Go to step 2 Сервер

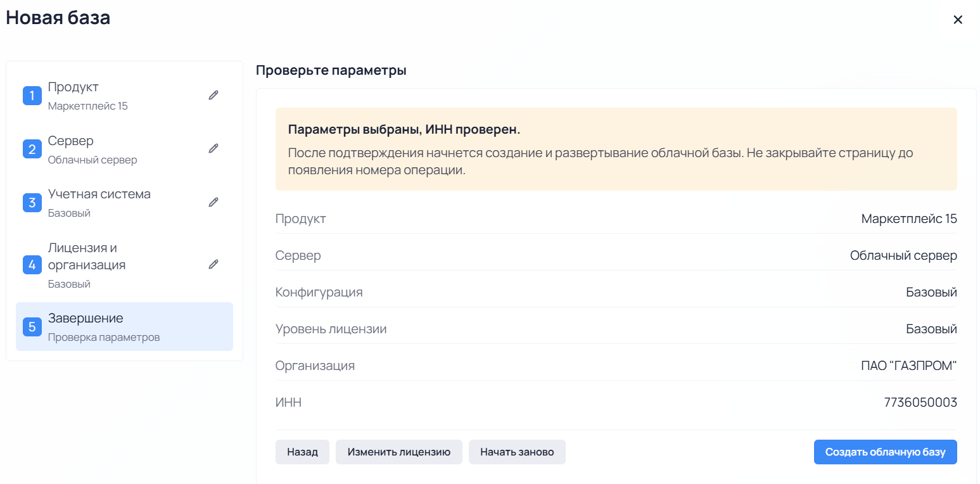124,149
